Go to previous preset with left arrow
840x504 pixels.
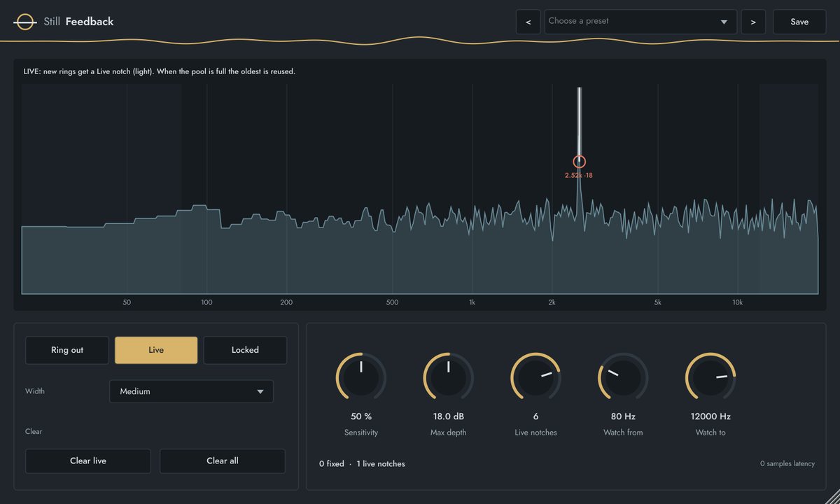528,22
